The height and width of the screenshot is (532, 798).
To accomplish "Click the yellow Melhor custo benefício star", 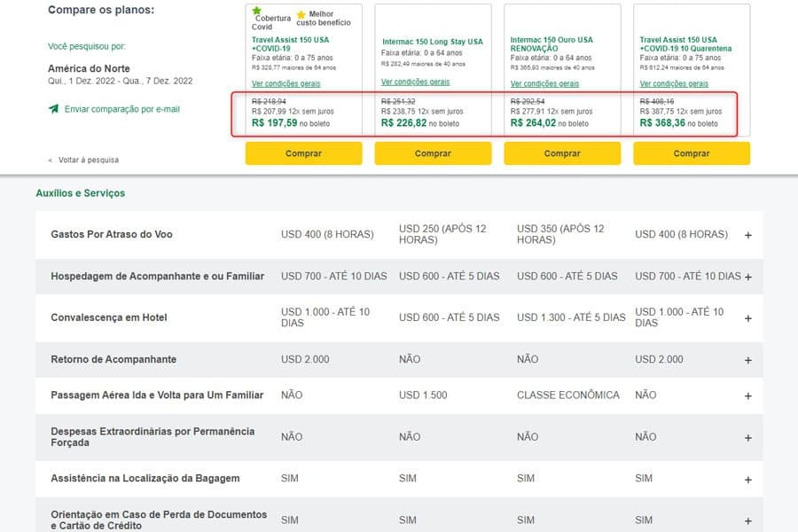I will (301, 15).
